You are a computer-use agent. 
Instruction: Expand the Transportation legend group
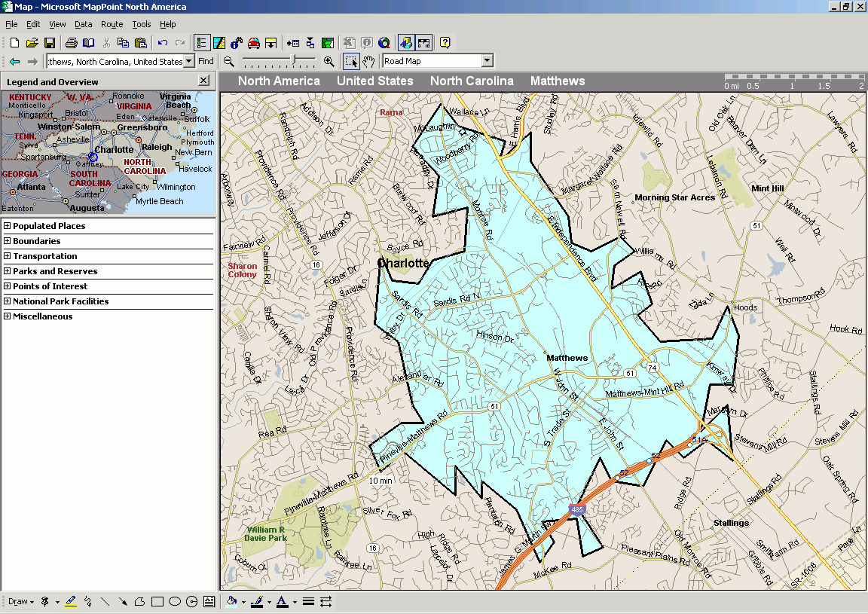[8, 256]
